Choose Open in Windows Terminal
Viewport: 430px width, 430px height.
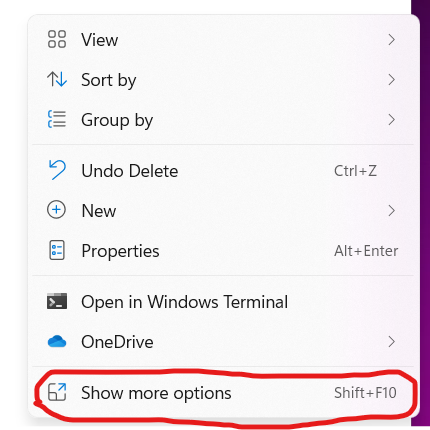click(223, 302)
